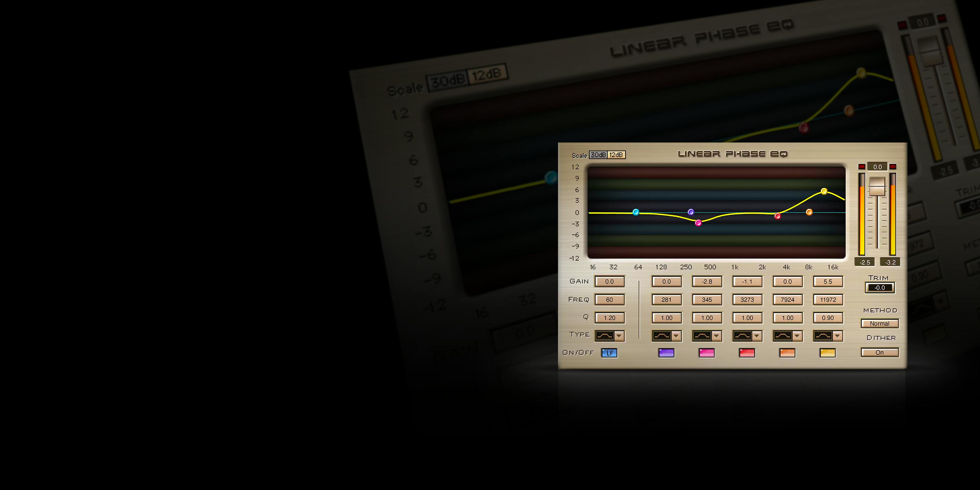This screenshot has height=490, width=980.
Task: Toggle the yellow band on/off switch
Action: coord(827,353)
